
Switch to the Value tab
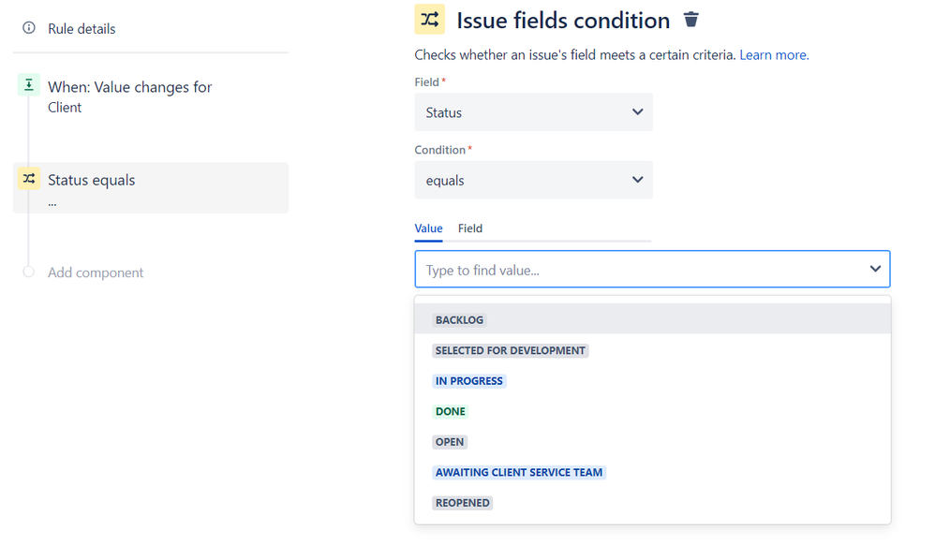[429, 228]
